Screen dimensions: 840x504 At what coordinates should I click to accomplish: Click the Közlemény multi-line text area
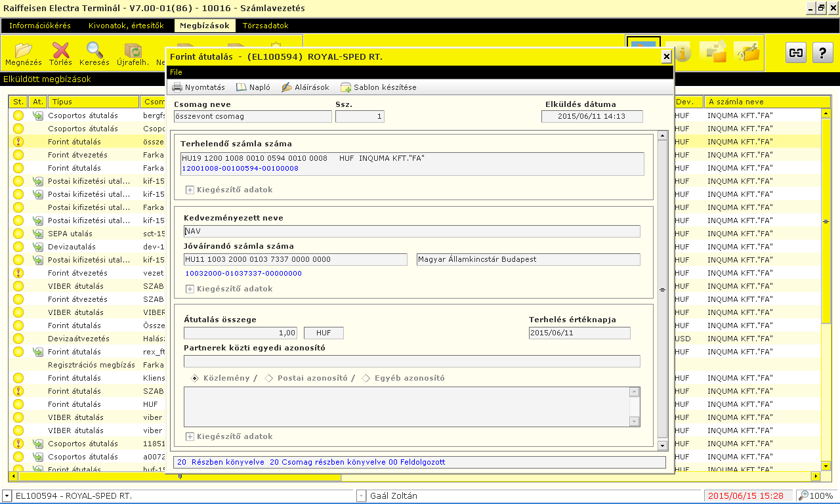coord(406,407)
